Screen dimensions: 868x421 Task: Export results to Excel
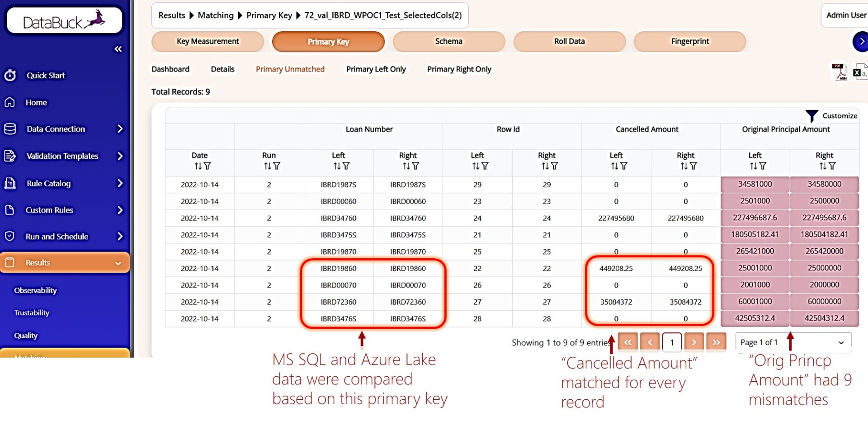pyautogui.click(x=860, y=72)
